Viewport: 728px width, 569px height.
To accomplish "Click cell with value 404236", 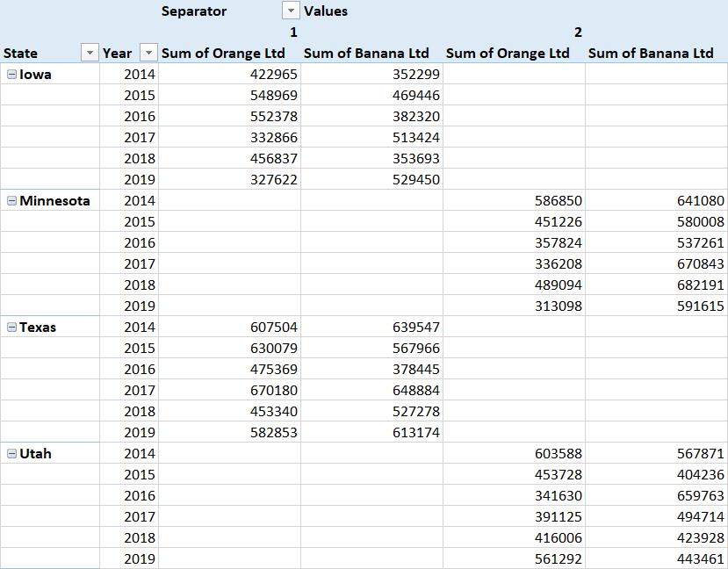I will (657, 474).
